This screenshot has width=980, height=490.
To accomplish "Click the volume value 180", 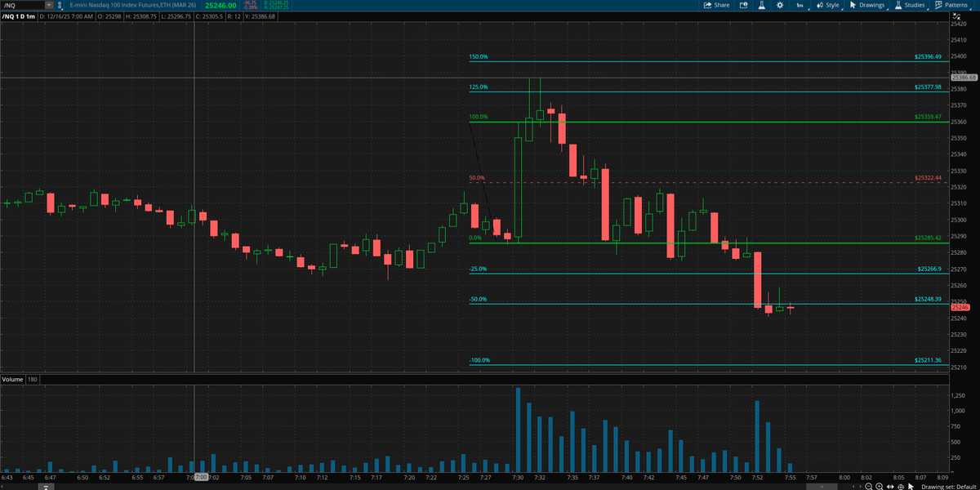I will [33, 380].
